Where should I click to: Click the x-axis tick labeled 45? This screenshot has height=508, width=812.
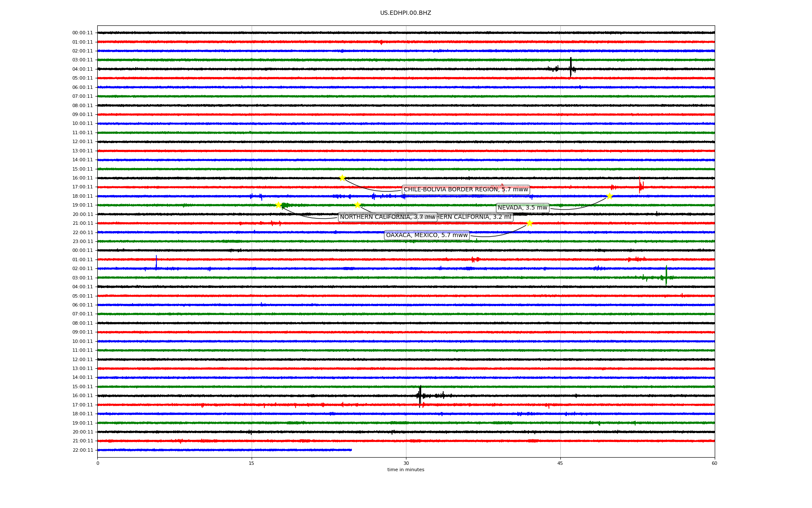[x=560, y=463]
